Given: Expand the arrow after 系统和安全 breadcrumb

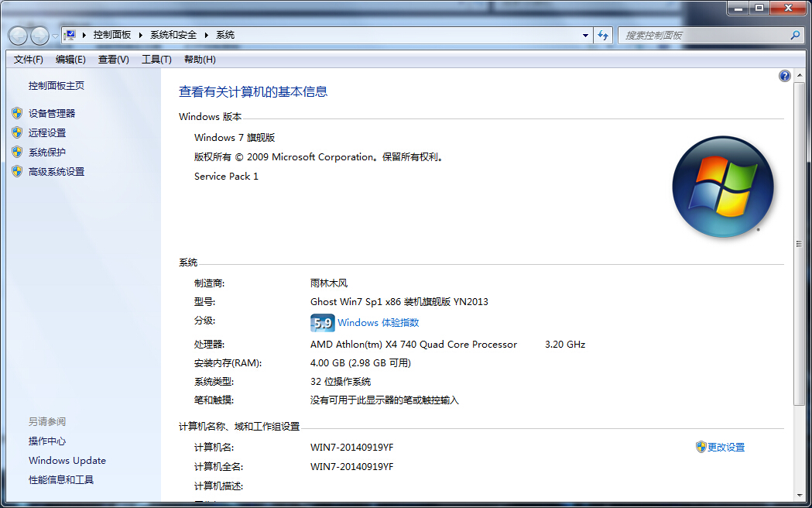Looking at the screenshot, I should (207, 35).
